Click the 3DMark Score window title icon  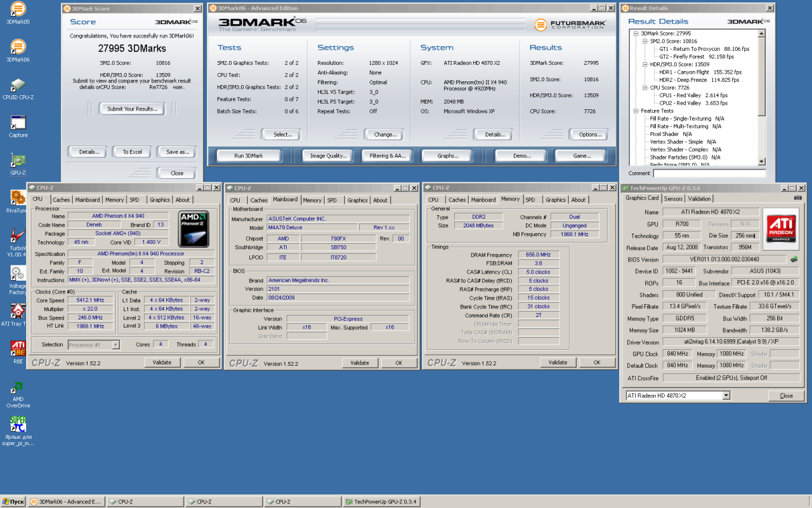click(x=67, y=8)
